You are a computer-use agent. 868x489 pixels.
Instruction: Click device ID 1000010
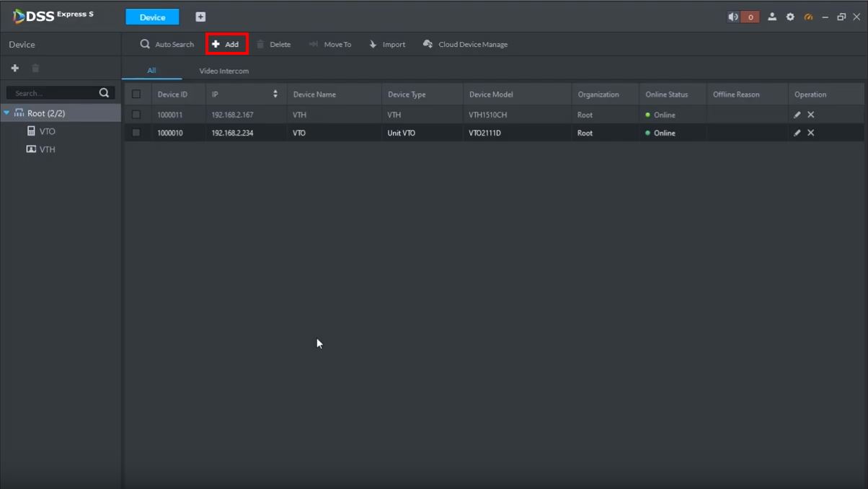(170, 133)
